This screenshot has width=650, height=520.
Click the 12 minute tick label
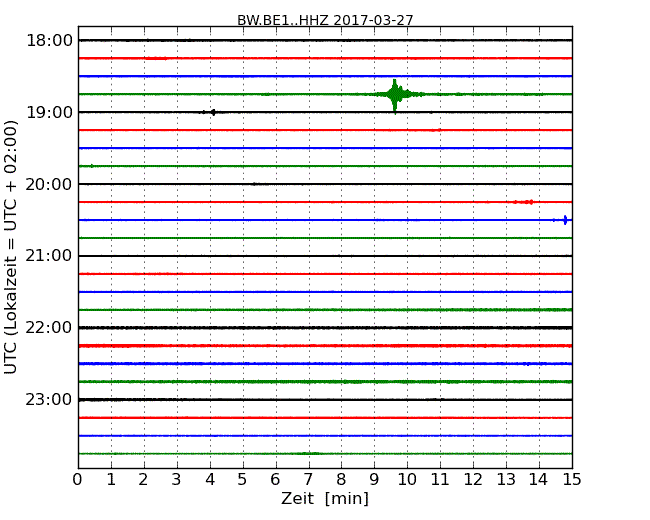(x=473, y=479)
